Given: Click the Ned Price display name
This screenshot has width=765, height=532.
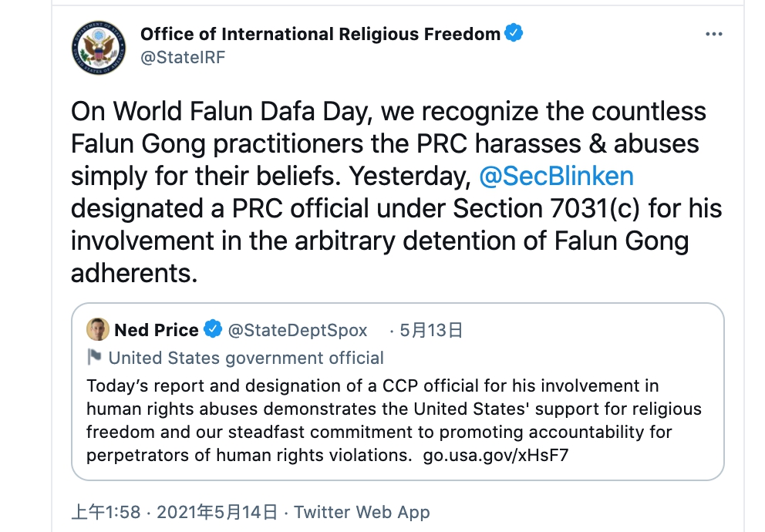Looking at the screenshot, I should 157,330.
